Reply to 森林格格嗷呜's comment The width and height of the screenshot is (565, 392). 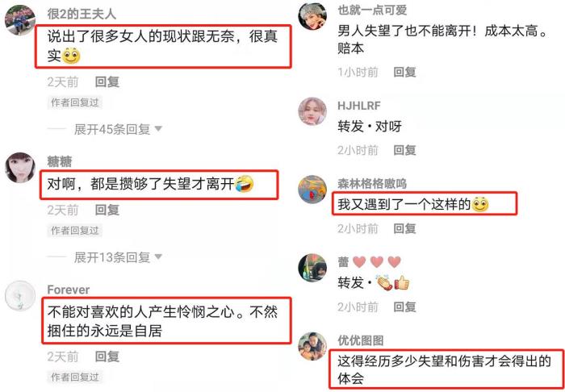click(x=404, y=228)
